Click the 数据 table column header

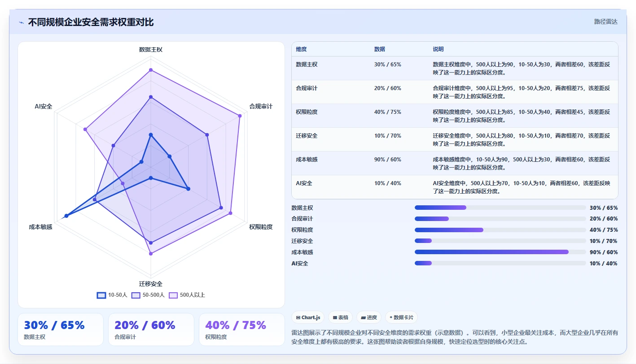[379, 49]
